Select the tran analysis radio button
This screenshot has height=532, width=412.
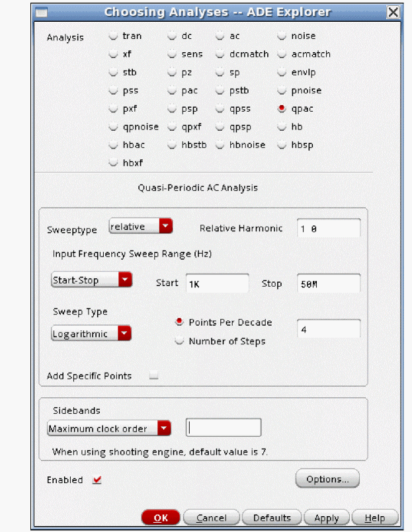113,36
